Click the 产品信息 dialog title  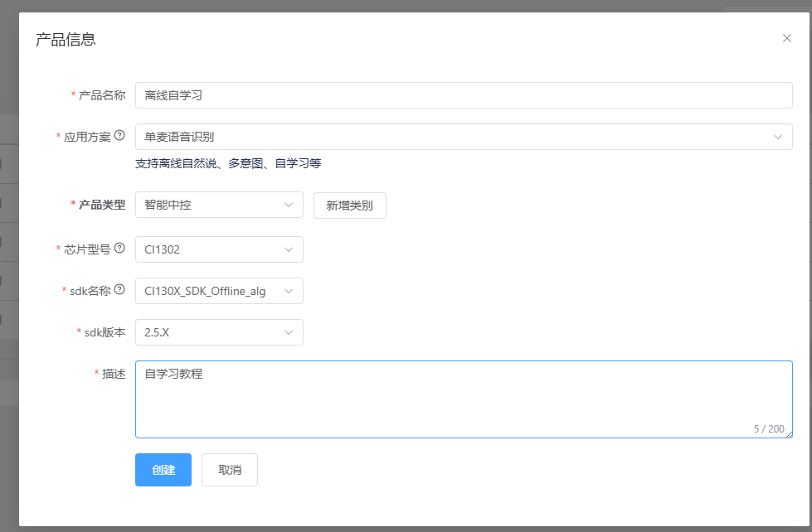click(66, 39)
